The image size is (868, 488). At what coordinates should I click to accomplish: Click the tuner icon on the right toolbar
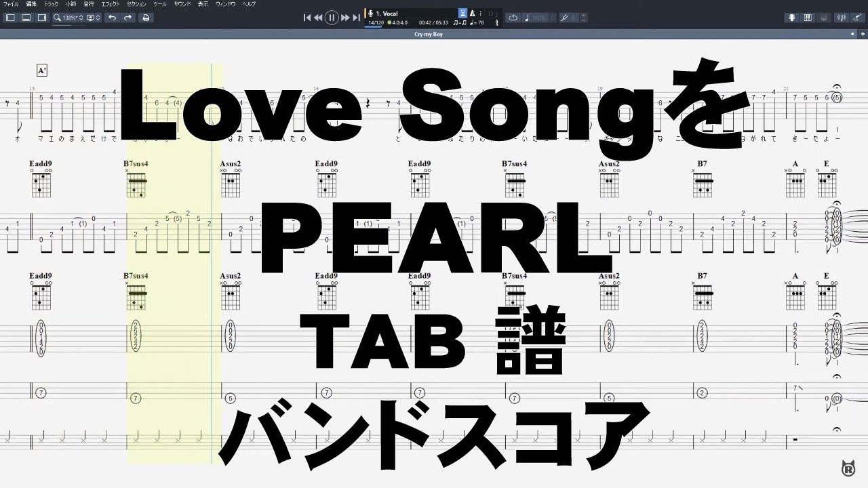[842, 17]
